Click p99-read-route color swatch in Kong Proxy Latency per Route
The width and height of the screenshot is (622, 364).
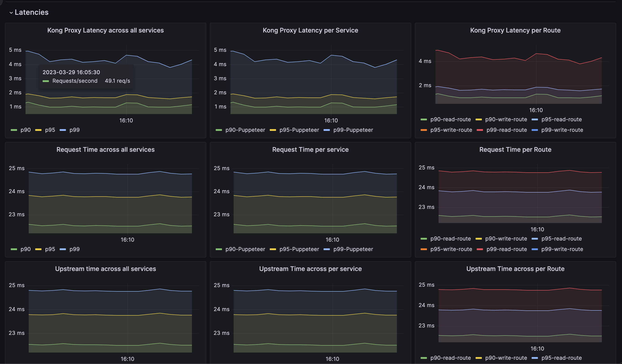(x=480, y=130)
